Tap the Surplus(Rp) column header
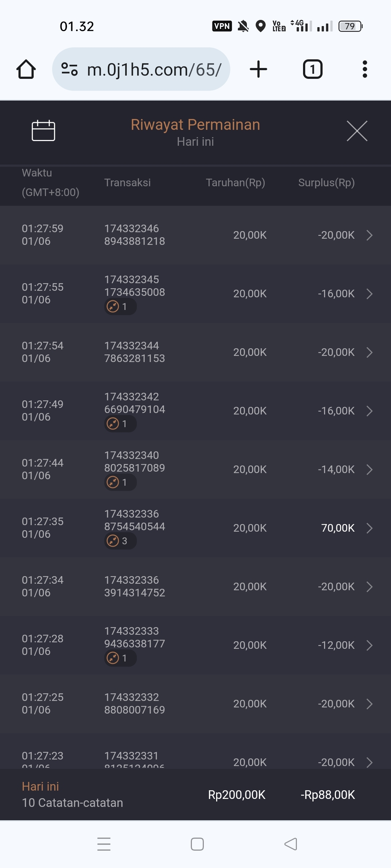The image size is (391, 868). [x=326, y=183]
